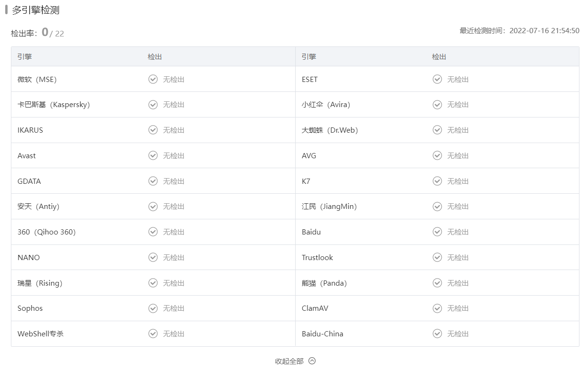Select the 卡巴斯基 (Kaspersky) engine name
588x370 pixels.
(x=54, y=105)
